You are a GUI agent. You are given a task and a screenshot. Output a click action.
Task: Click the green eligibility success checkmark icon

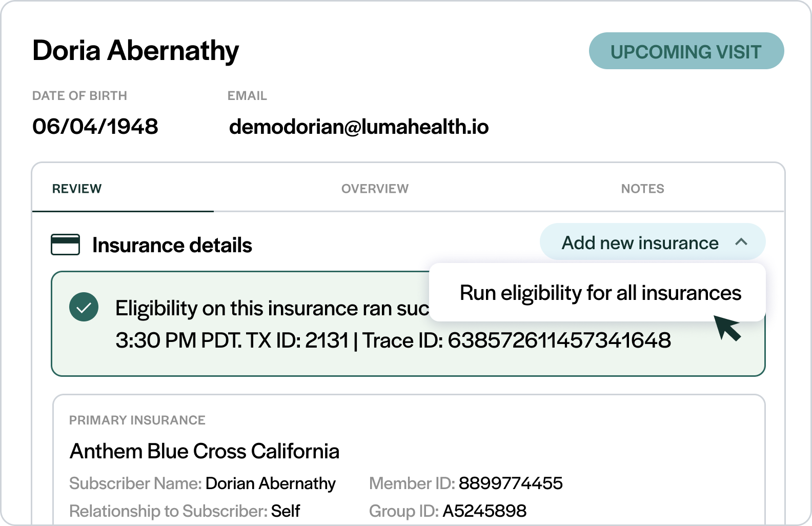click(x=84, y=307)
